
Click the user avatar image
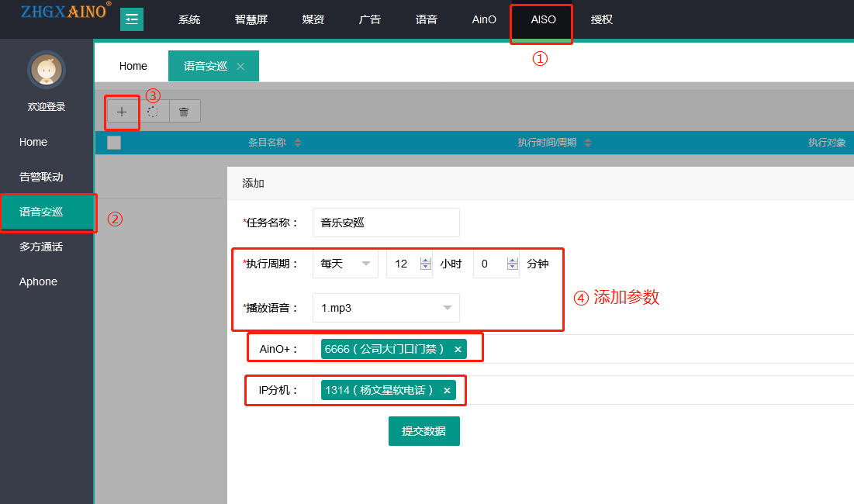(x=47, y=71)
